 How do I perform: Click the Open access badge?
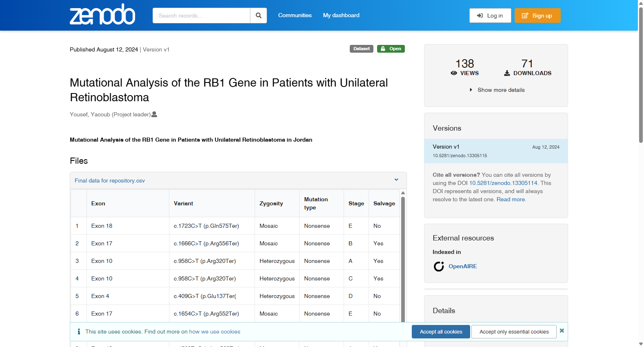[391, 49]
